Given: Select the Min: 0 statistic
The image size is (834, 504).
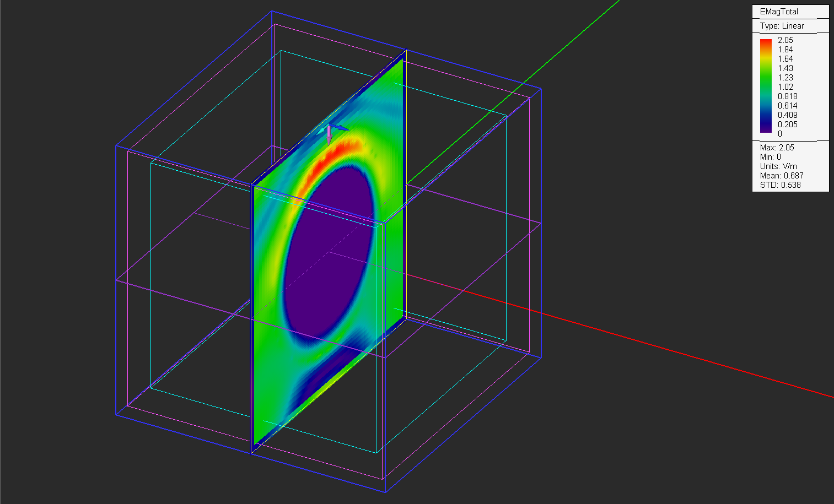Looking at the screenshot, I should (x=770, y=157).
